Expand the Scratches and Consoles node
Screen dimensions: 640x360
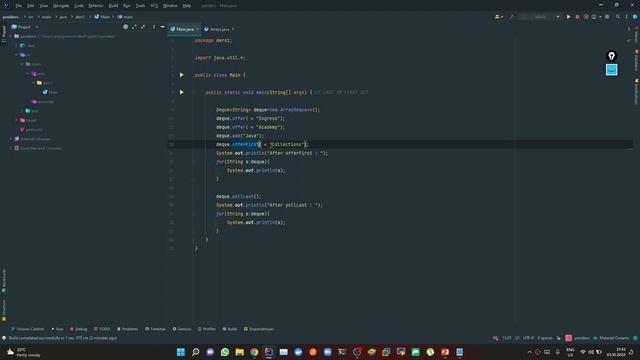(11, 148)
